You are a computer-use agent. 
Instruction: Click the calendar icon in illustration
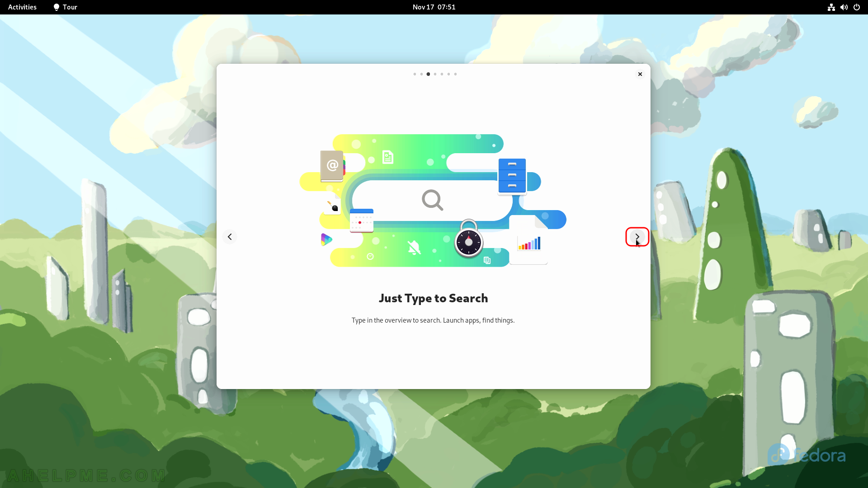(x=362, y=220)
